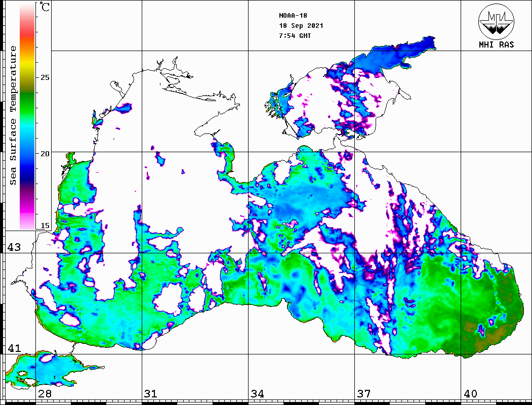Click longitude label '40'
Screen dimensions: 532x405
coord(470,394)
